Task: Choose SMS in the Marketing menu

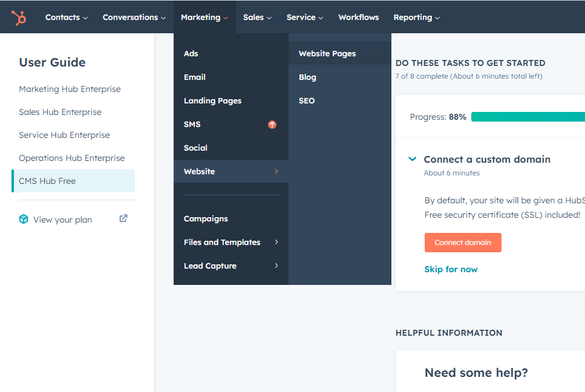Action: point(231,124)
